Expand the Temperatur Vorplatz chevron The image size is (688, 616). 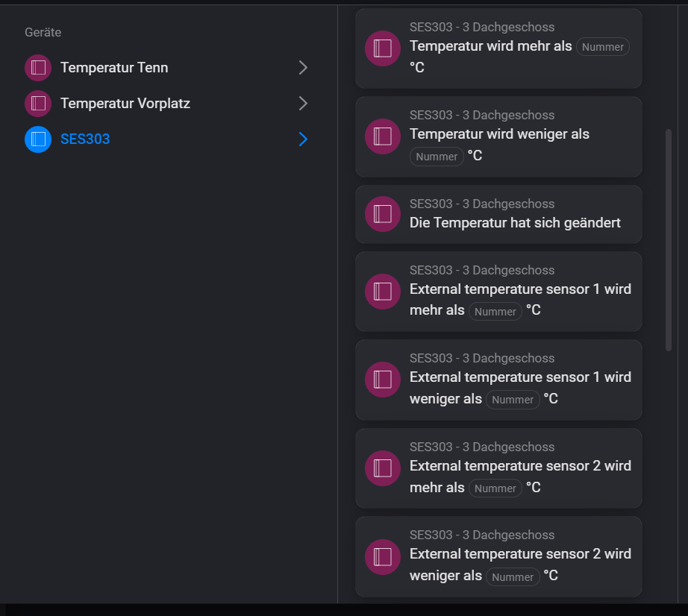302,104
